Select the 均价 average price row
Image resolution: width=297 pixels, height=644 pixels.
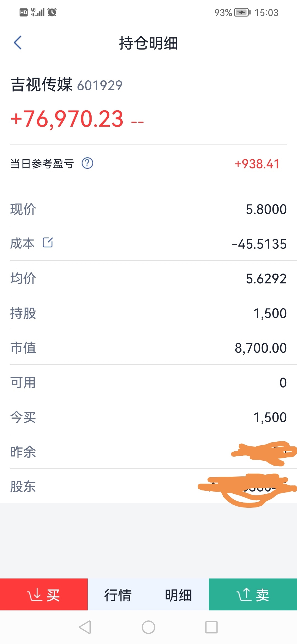[x=148, y=278]
